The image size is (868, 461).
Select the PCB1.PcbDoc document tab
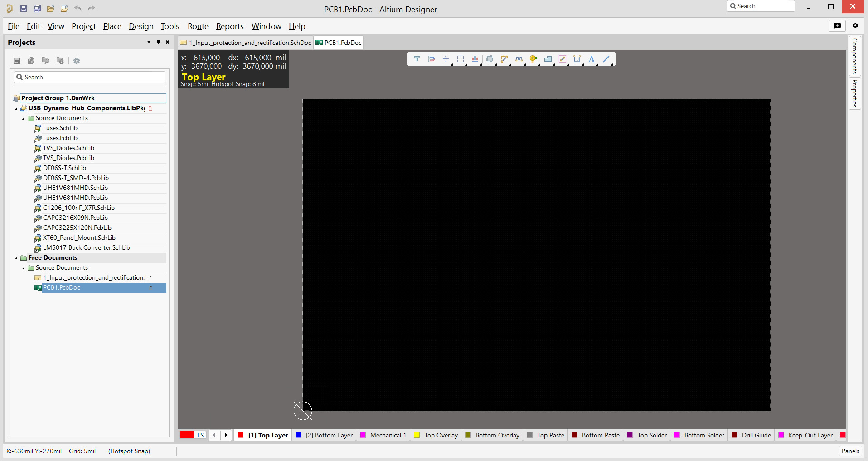[339, 43]
